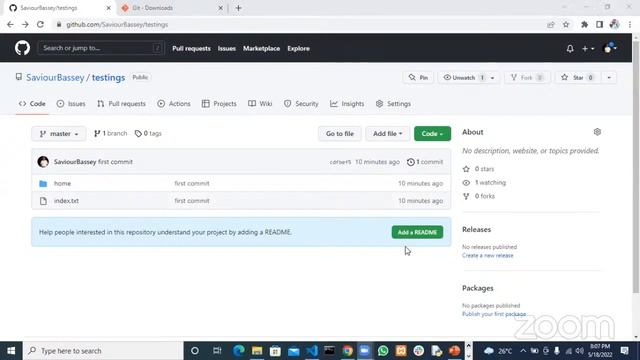Open the GitHub home logo
640x360 pixels.
point(22,48)
